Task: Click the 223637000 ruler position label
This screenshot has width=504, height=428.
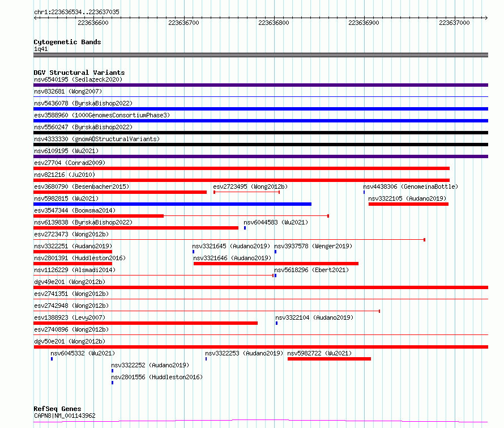Action: 454,23
